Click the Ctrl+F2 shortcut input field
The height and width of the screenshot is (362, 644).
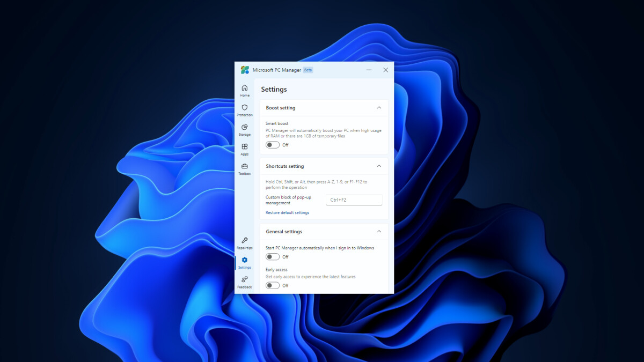coord(354,199)
